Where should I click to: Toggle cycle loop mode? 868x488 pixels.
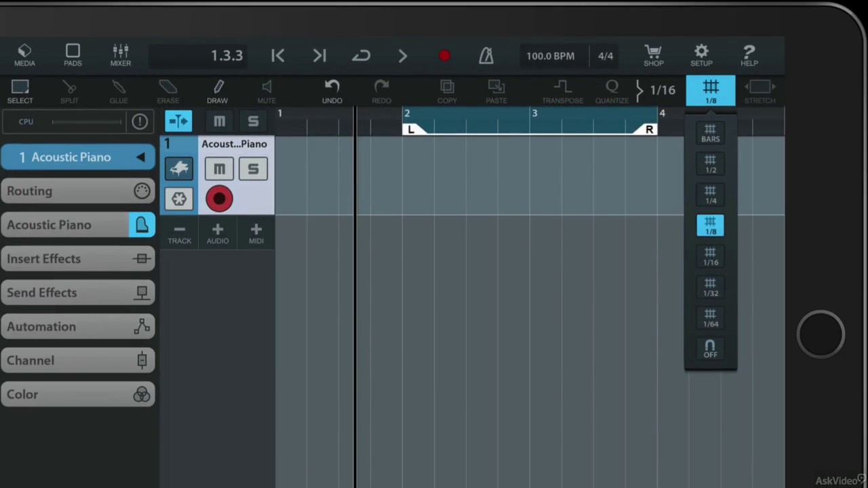361,56
